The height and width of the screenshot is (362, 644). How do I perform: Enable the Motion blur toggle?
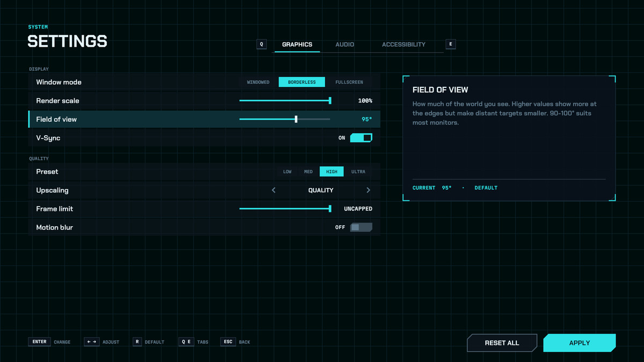[361, 227]
